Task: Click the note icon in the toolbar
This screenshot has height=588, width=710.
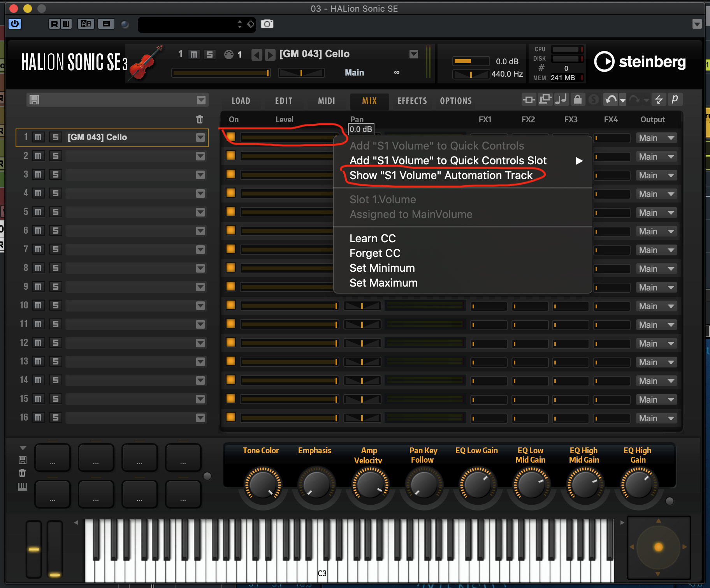Action: coord(561,100)
